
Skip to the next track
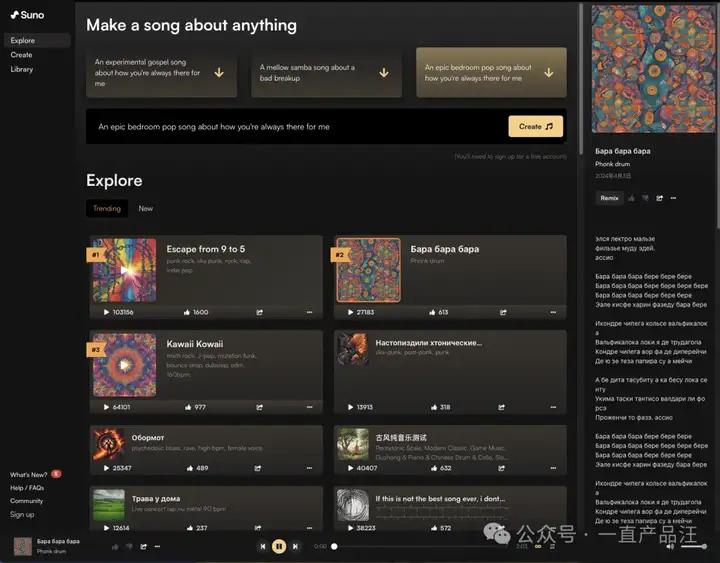(x=295, y=546)
